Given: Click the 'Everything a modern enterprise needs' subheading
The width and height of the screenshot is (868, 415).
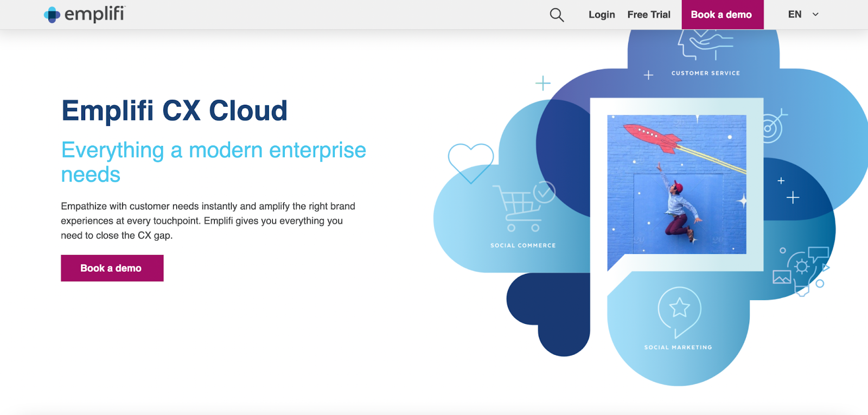Looking at the screenshot, I should (213, 162).
